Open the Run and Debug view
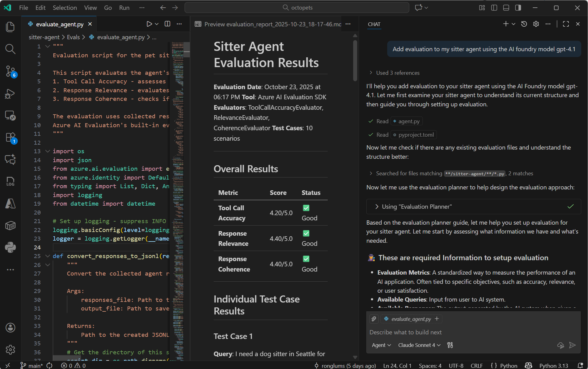 (x=10, y=94)
